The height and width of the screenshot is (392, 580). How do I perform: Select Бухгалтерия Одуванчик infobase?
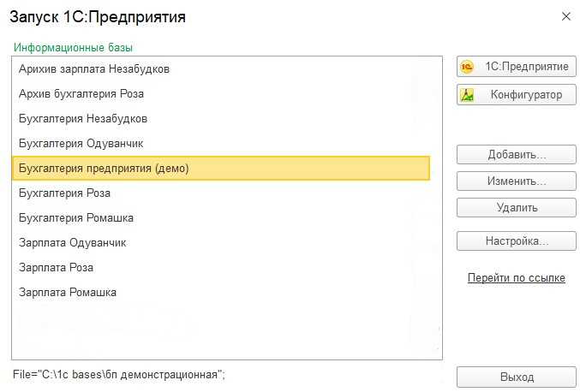(x=221, y=143)
